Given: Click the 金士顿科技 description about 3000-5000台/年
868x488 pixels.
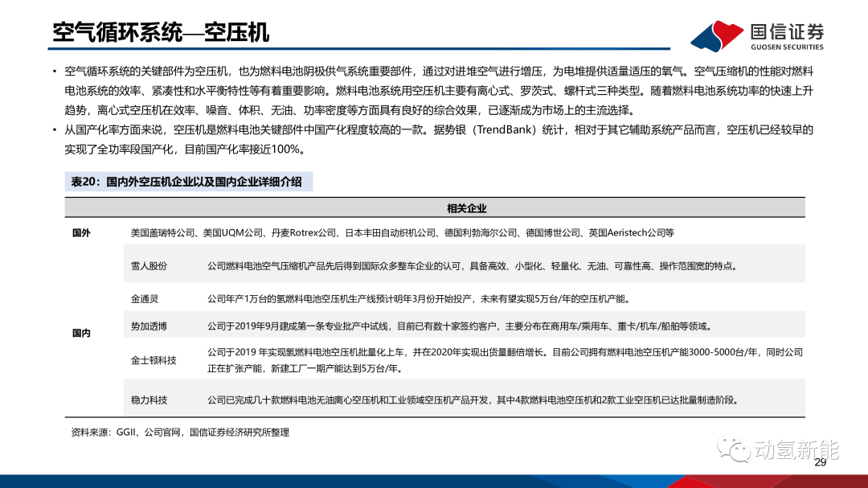Looking at the screenshot, I should pyautogui.click(x=505, y=360).
